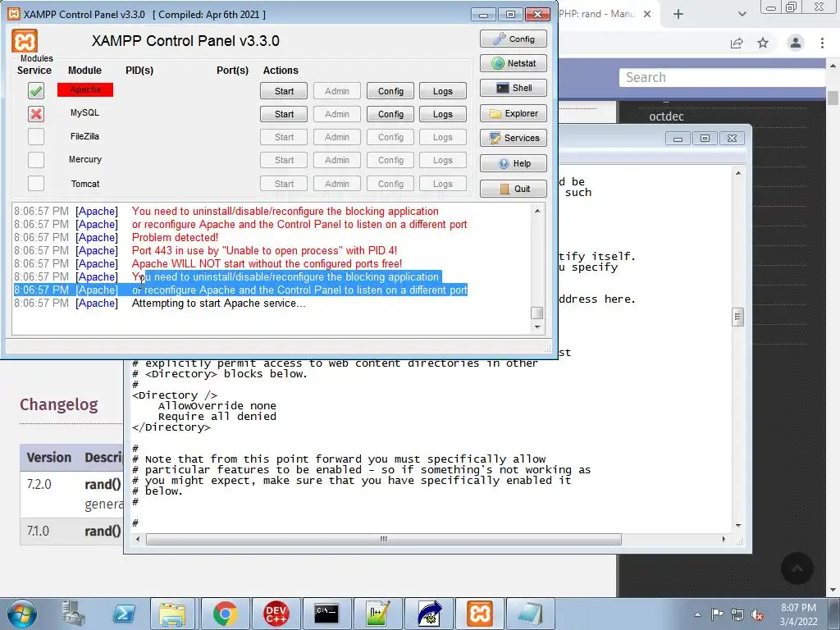Click the Notepad vertical scrollbar thumb
This screenshot has width=840, height=630.
coord(738,317)
